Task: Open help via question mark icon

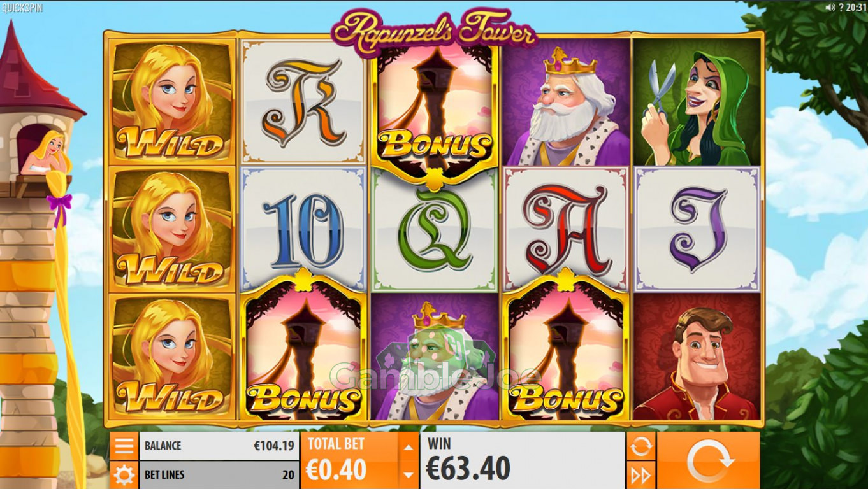Action: 841,8
